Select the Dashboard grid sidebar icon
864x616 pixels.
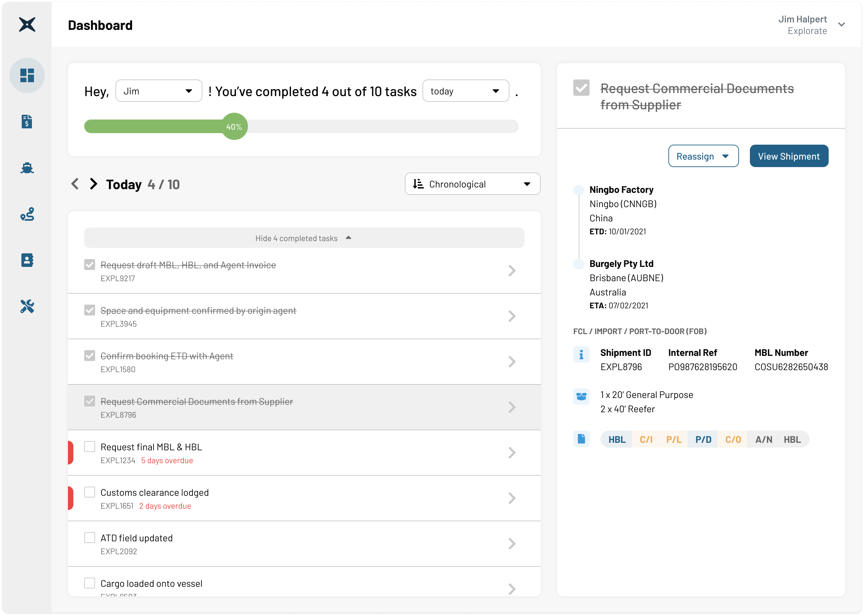pyautogui.click(x=27, y=75)
